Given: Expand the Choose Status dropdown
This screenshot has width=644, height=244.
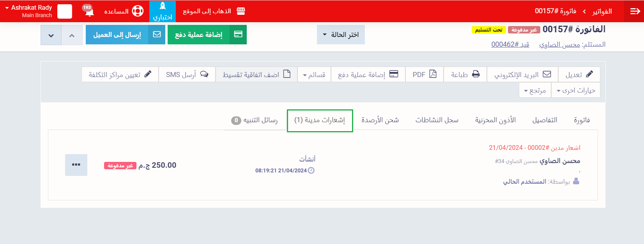Looking at the screenshot, I should pyautogui.click(x=341, y=35).
